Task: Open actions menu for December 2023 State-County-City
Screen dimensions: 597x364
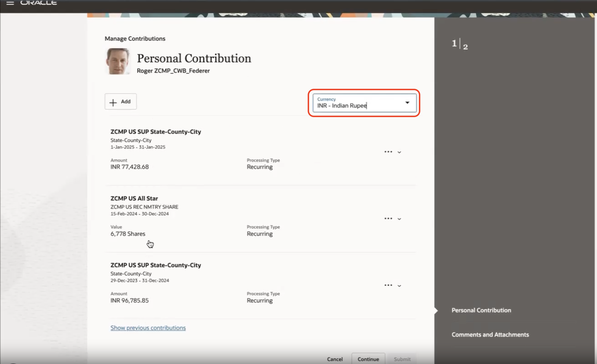Action: coord(388,285)
